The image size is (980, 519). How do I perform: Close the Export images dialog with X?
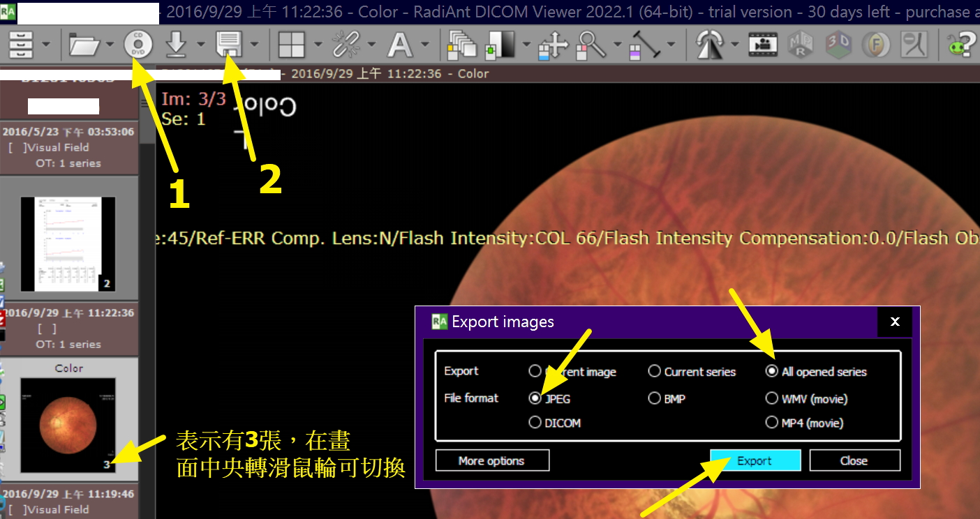(895, 322)
